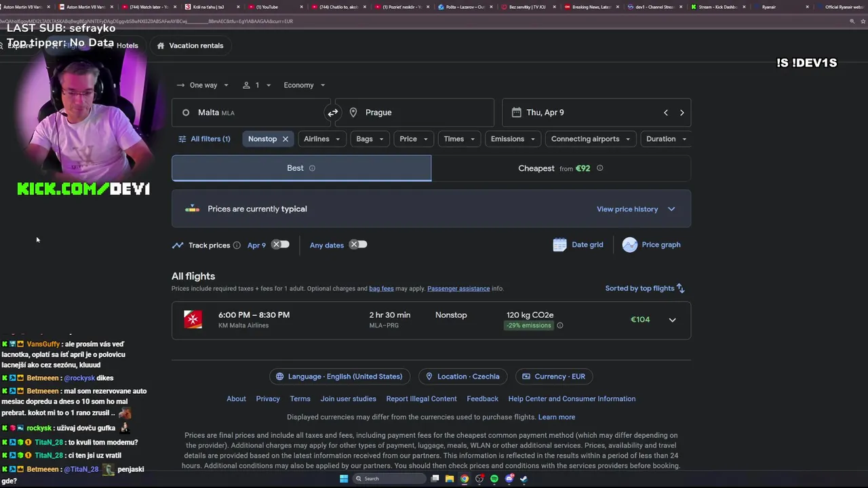Toggle price tracking for Any dates
The height and width of the screenshot is (488, 868).
tap(358, 245)
